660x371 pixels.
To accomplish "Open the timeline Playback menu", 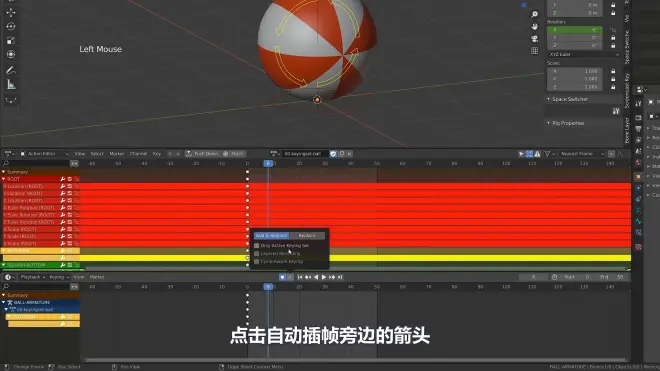I will [33, 277].
